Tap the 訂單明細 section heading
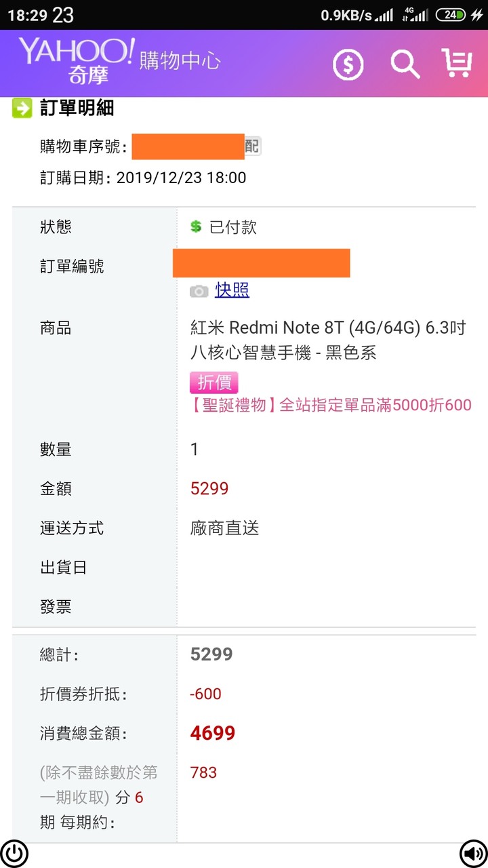488x868 pixels. 77,108
